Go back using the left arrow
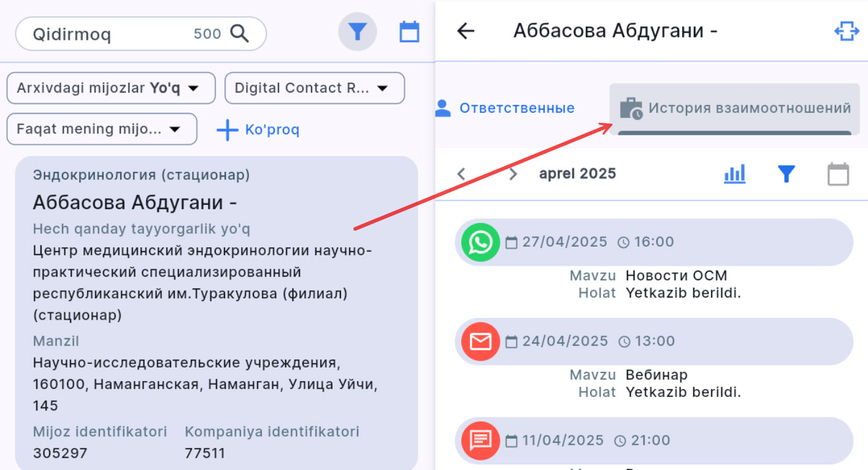 pyautogui.click(x=465, y=30)
